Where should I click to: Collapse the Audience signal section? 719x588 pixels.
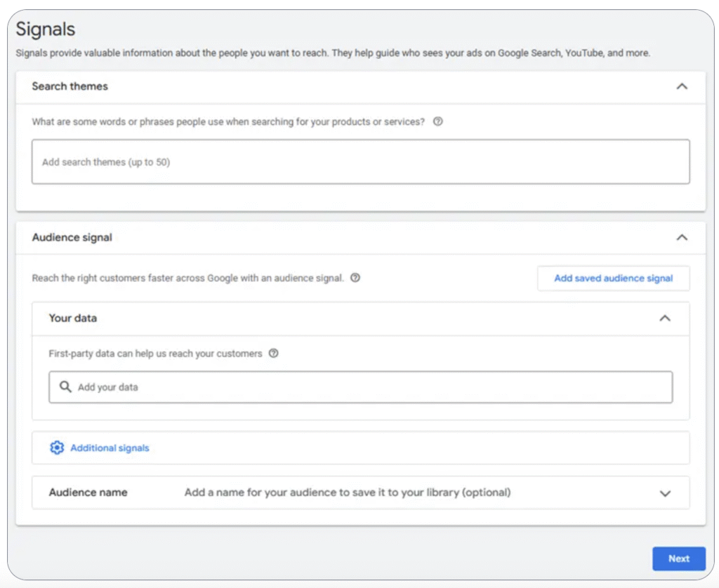pos(682,237)
